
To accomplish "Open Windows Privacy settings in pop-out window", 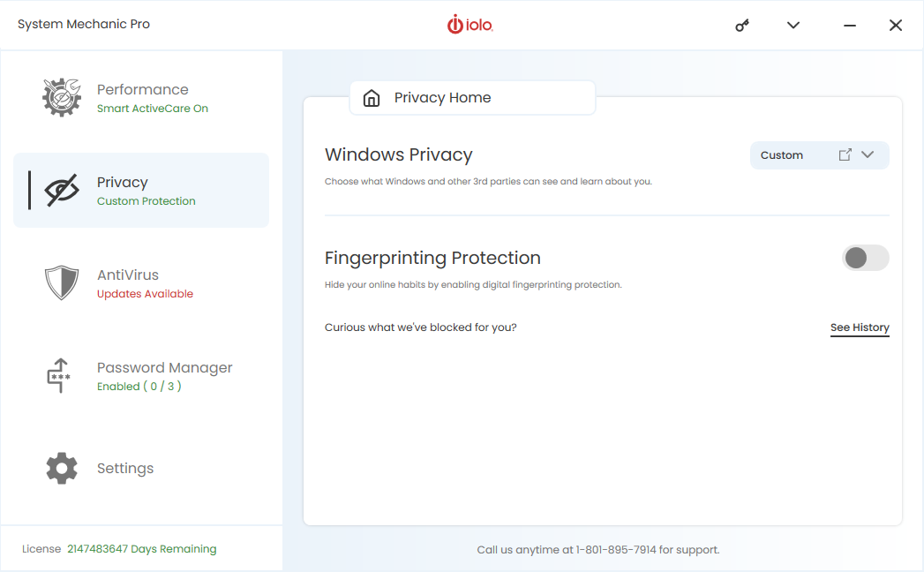I will point(845,154).
